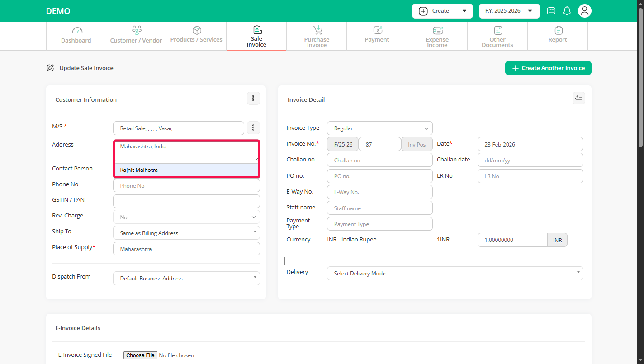This screenshot has height=364, width=644.
Task: Click the message icon beside the bell
Action: coord(551,11)
